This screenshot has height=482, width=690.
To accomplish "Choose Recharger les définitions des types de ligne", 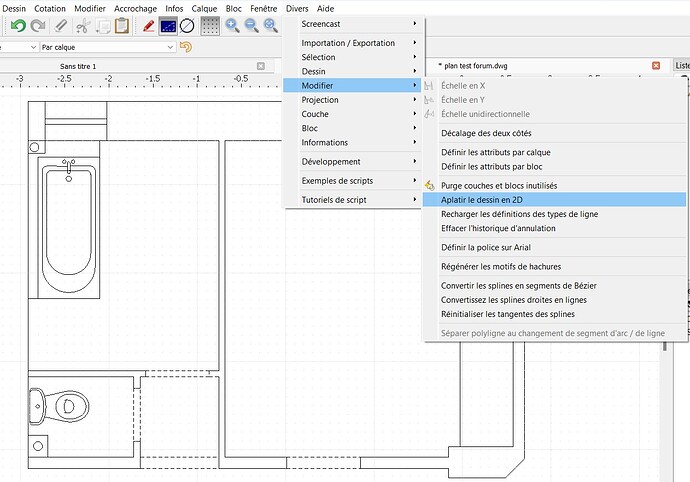I will pos(554,214).
